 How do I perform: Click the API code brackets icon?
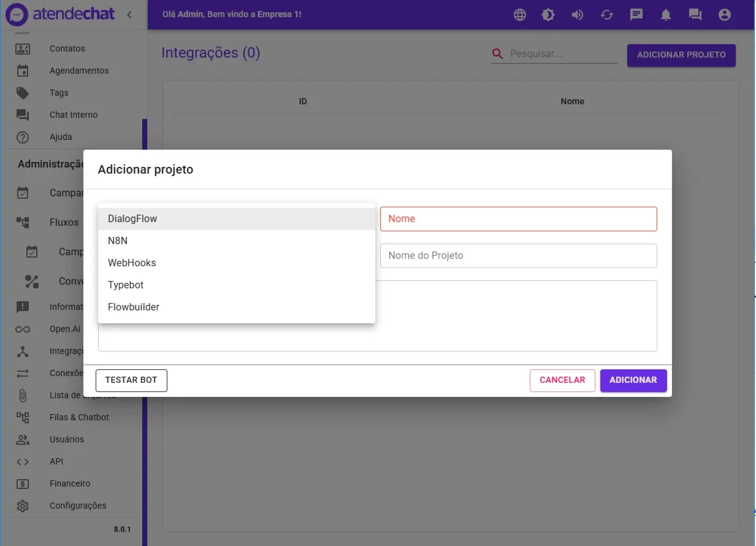(23, 462)
